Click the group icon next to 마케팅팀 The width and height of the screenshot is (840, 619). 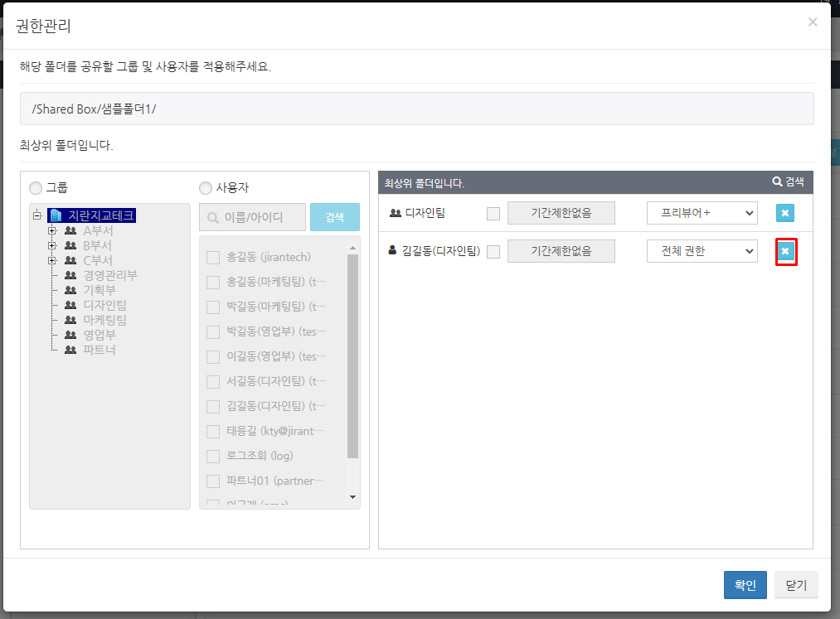click(70, 320)
